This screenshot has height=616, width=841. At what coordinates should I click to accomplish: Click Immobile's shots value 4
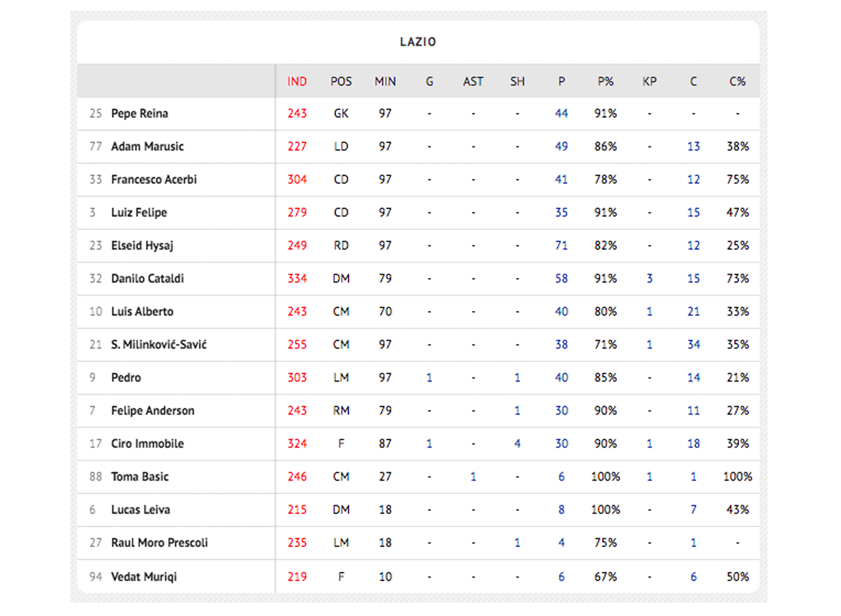(x=517, y=444)
